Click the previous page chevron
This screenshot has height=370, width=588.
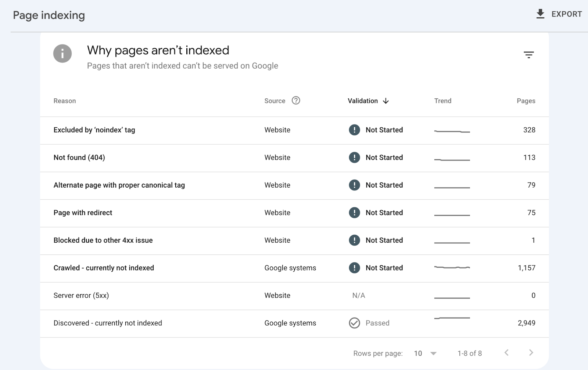click(x=506, y=352)
